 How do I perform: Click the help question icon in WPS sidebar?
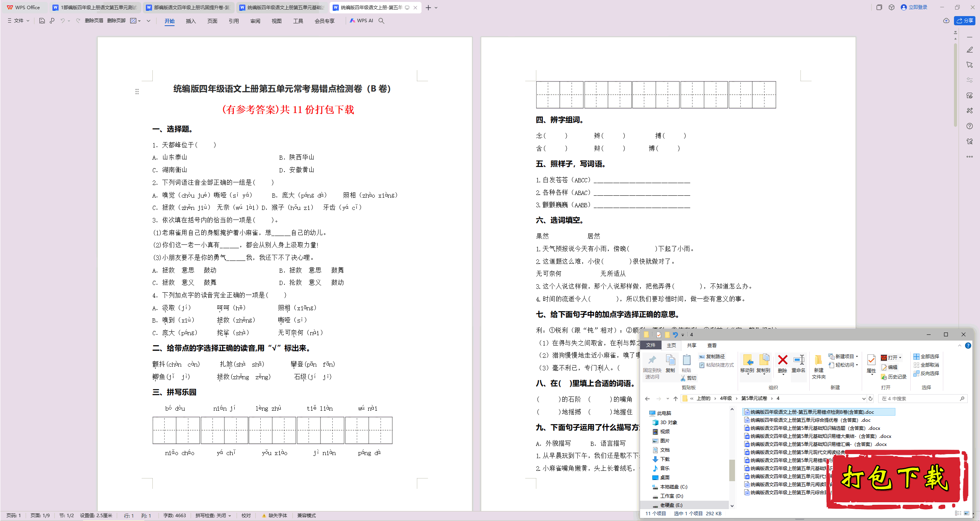[970, 126]
